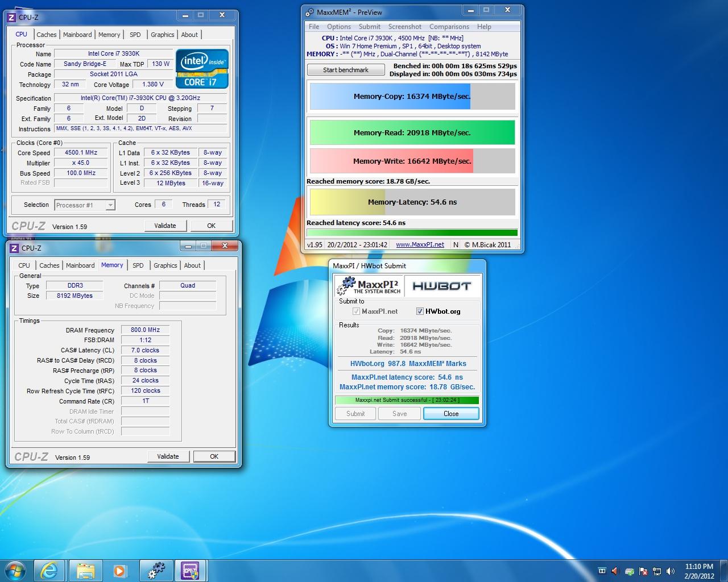Click the taskbar clock showing 11:10 PM
Image resolution: width=728 pixels, height=582 pixels.
coord(699,571)
